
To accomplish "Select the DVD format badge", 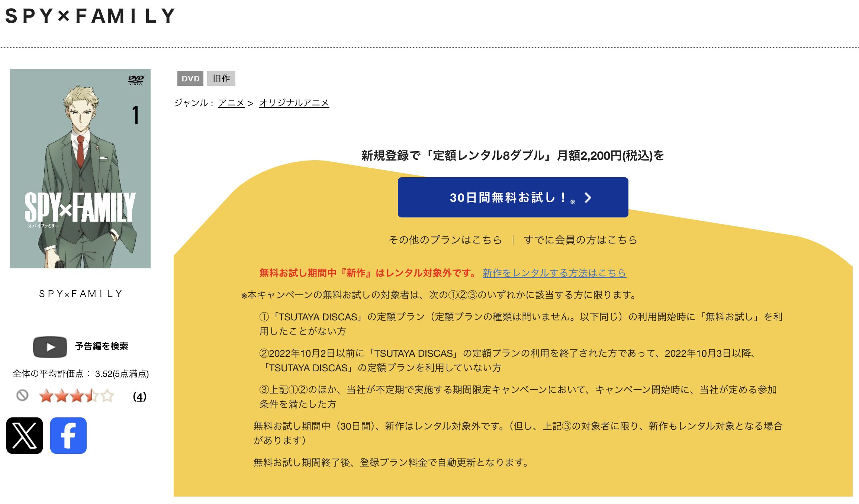I will coord(190,78).
